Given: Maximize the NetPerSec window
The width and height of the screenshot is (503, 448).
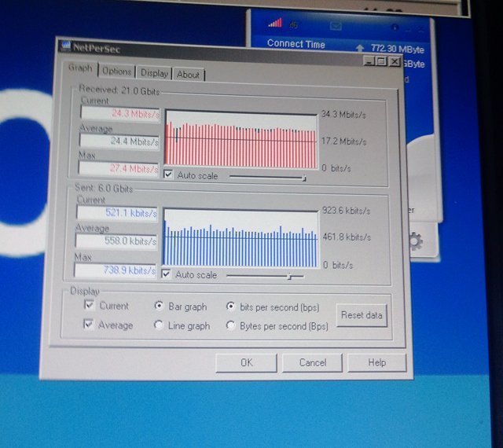Looking at the screenshot, I should point(381,61).
